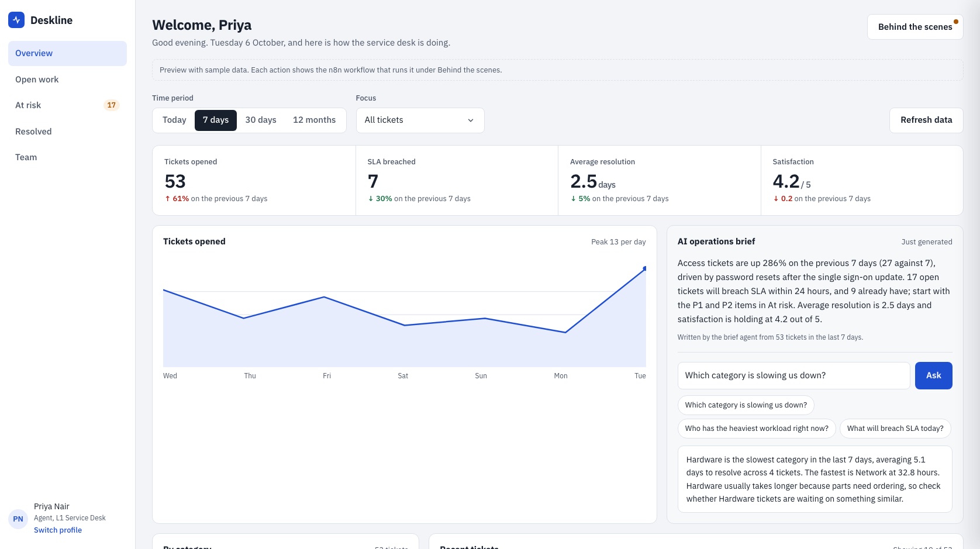Click the Average resolution 2.5 days value
This screenshot has width=980, height=549.
click(593, 182)
